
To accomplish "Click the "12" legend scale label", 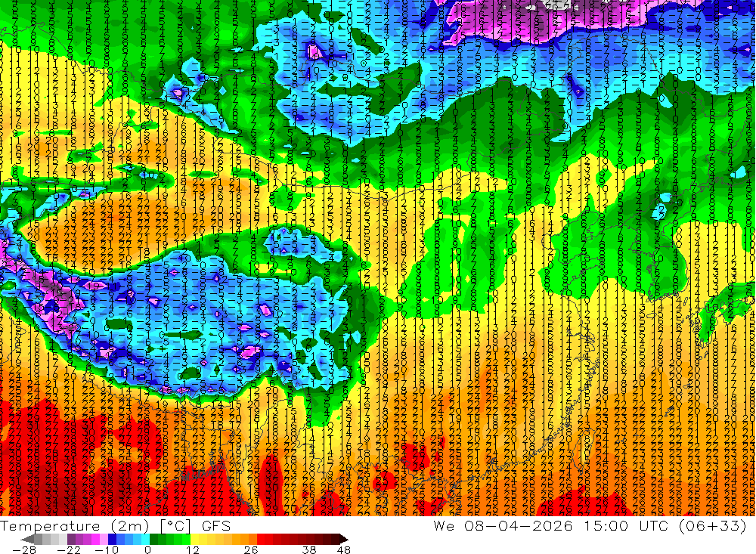I will (x=193, y=550).
